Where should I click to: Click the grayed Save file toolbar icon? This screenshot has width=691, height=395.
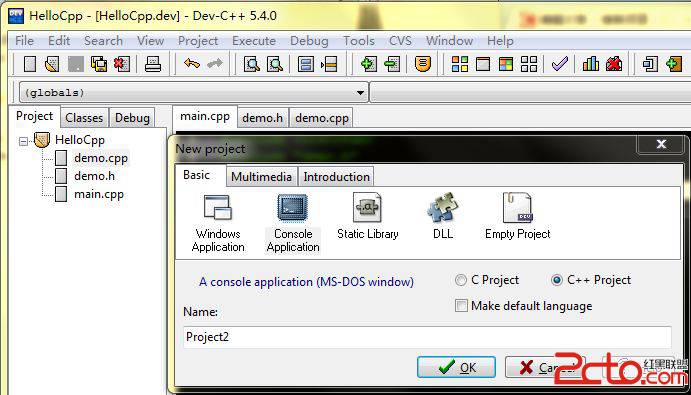coord(76,64)
